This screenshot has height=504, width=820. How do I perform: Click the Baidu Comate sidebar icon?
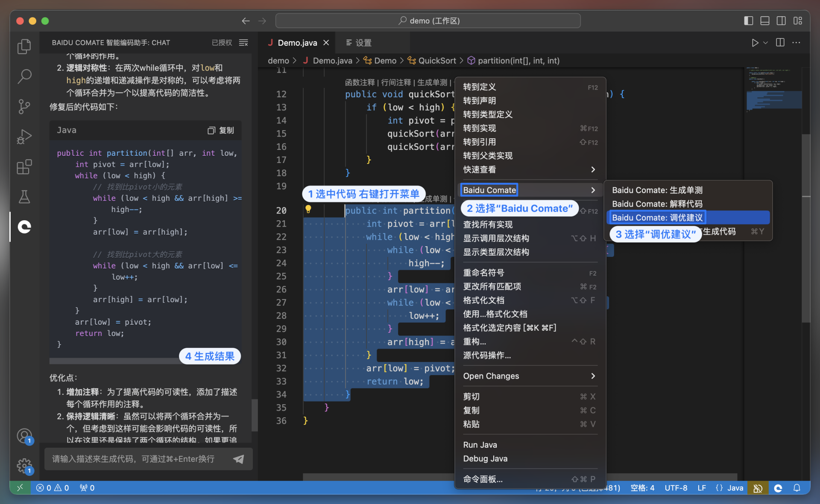tap(24, 227)
